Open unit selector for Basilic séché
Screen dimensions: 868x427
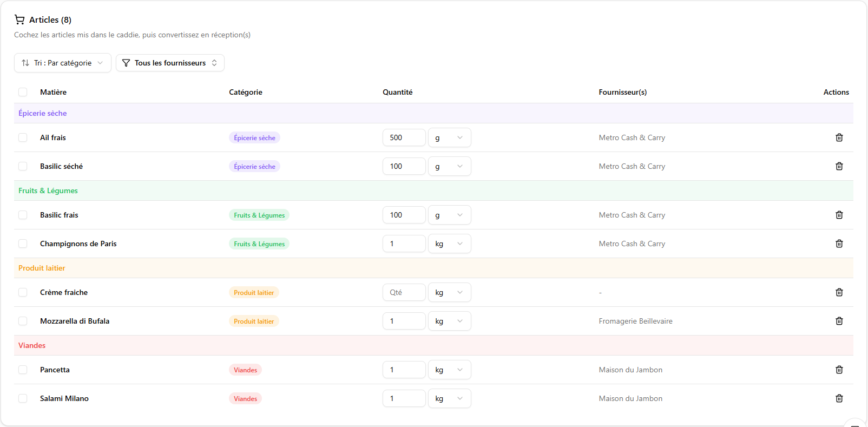click(449, 166)
